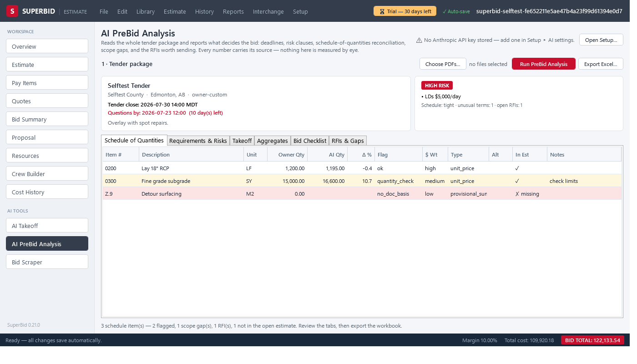The image size is (637, 364).
Task: Click the Open Setup... button
Action: [x=601, y=40]
